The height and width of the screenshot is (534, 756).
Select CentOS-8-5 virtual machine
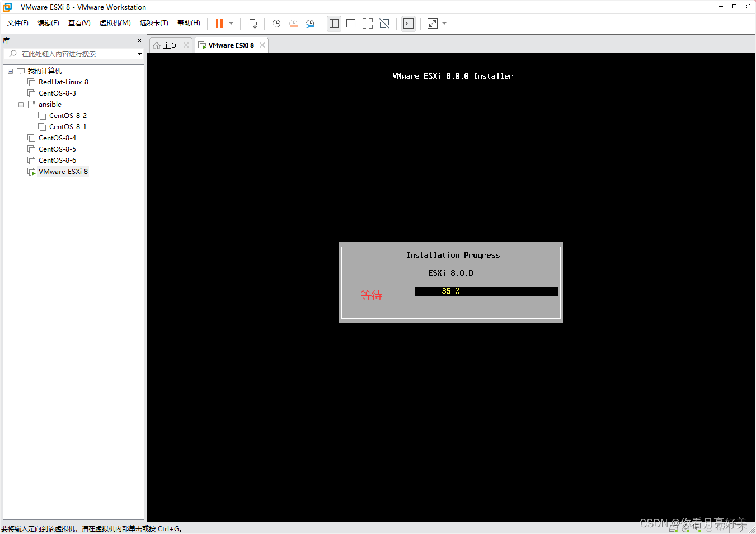tap(57, 149)
